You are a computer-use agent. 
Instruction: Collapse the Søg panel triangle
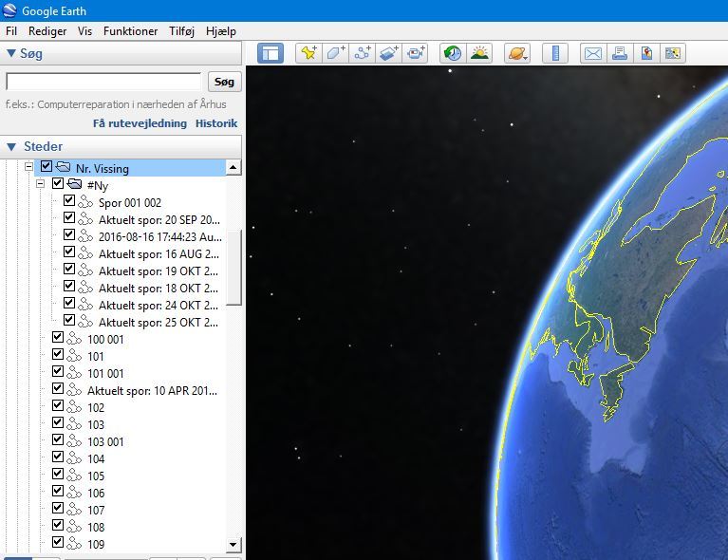pyautogui.click(x=11, y=53)
